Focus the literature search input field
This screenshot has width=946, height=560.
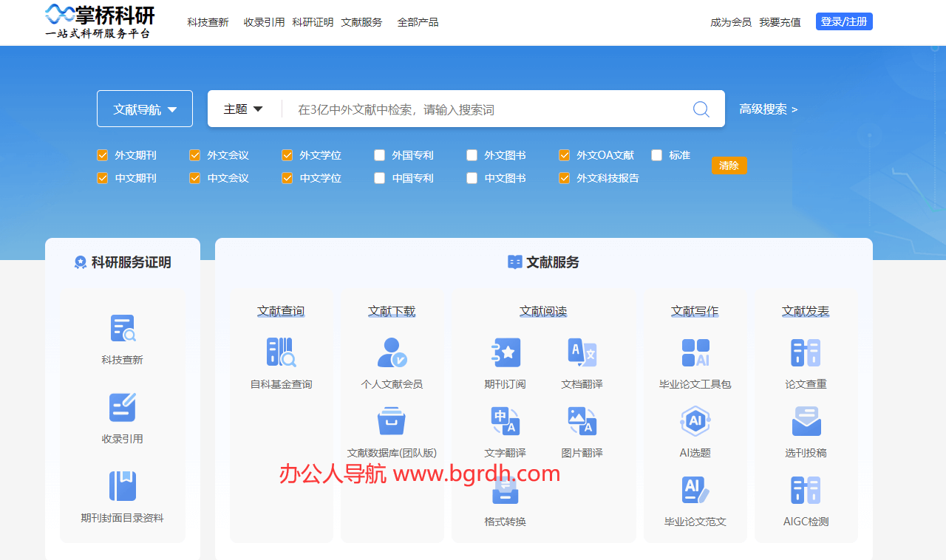pyautogui.click(x=488, y=109)
